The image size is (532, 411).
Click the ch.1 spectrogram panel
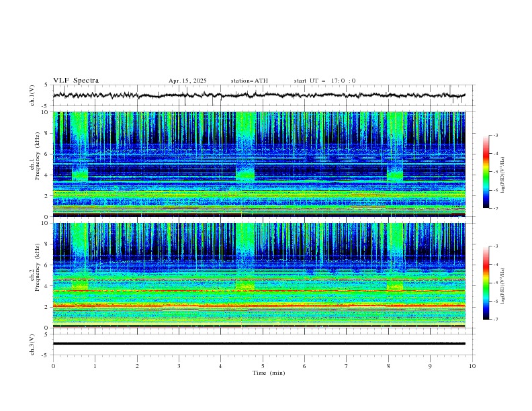[259, 164]
